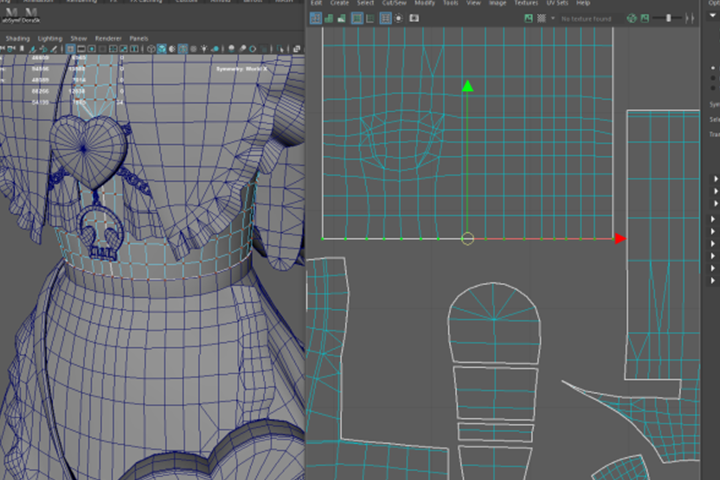Click the UV Editor isolate select icon
This screenshot has height=480, width=720.
399,18
